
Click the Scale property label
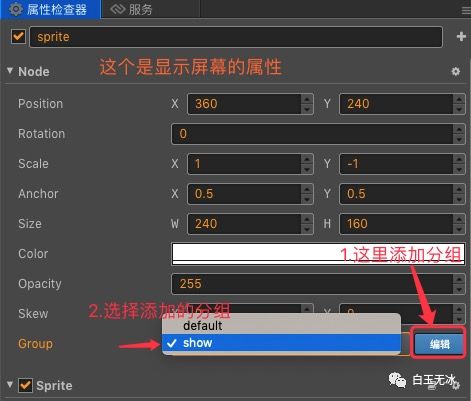point(33,164)
